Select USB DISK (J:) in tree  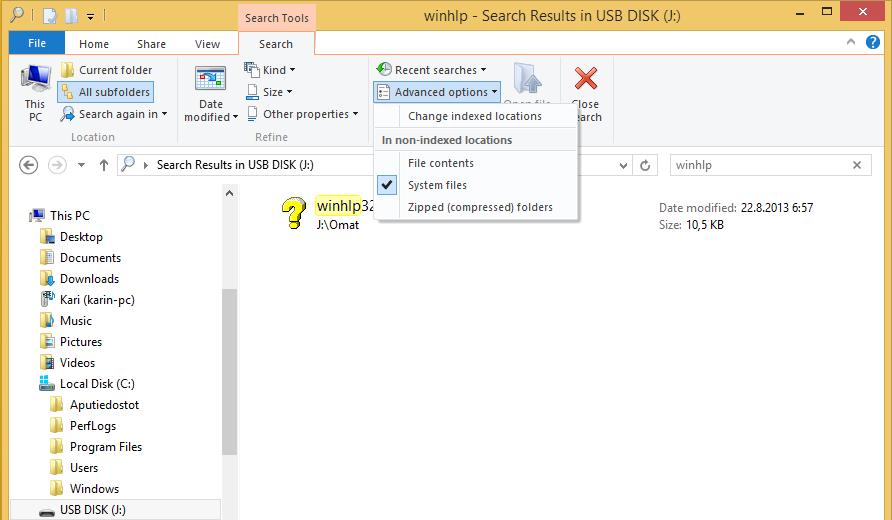tap(115, 510)
